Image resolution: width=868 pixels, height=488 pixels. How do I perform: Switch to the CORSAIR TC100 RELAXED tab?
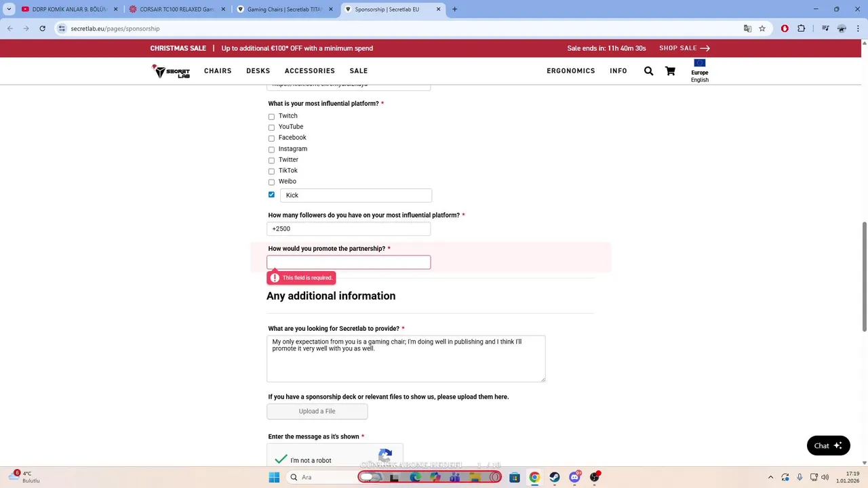click(x=178, y=9)
